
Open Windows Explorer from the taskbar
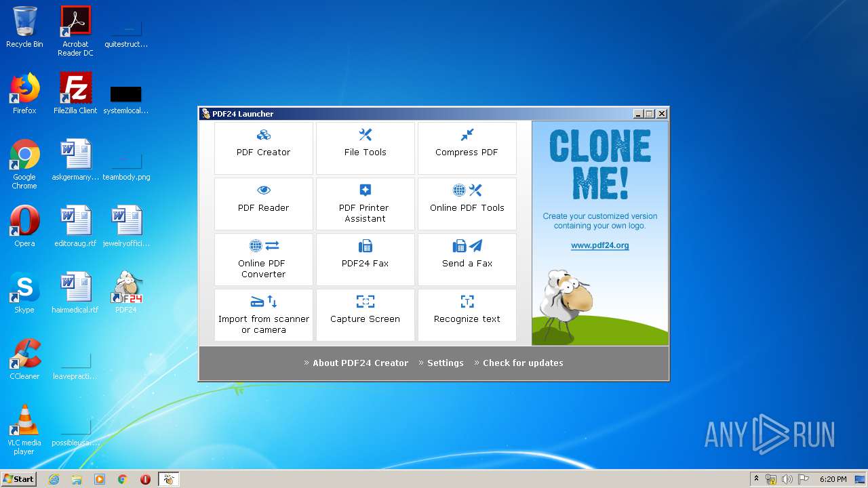pyautogui.click(x=77, y=479)
